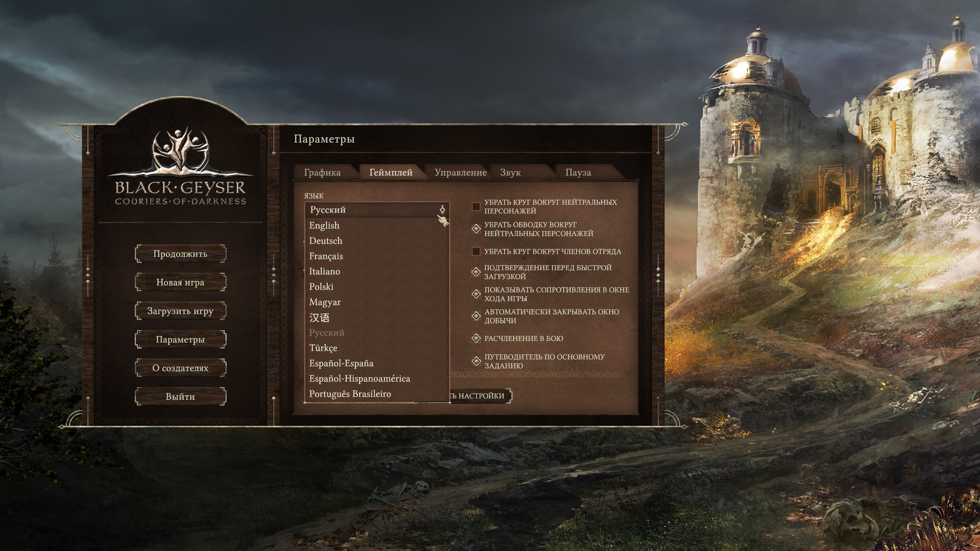This screenshot has height=551, width=980.
Task: Select the greyed Русский list entry
Action: click(x=377, y=333)
